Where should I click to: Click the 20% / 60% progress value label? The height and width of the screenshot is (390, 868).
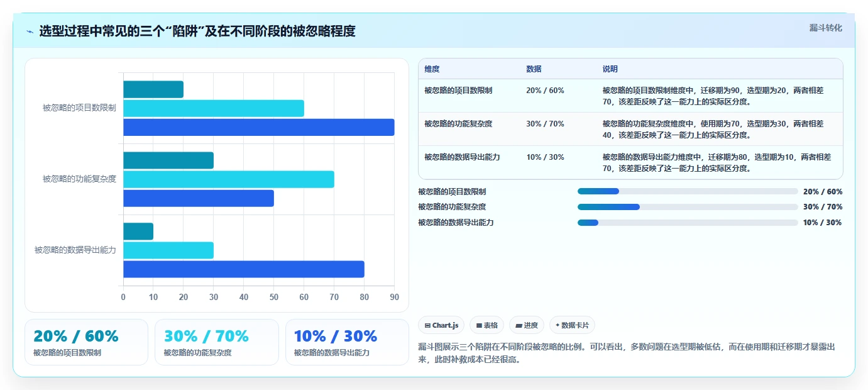click(823, 191)
